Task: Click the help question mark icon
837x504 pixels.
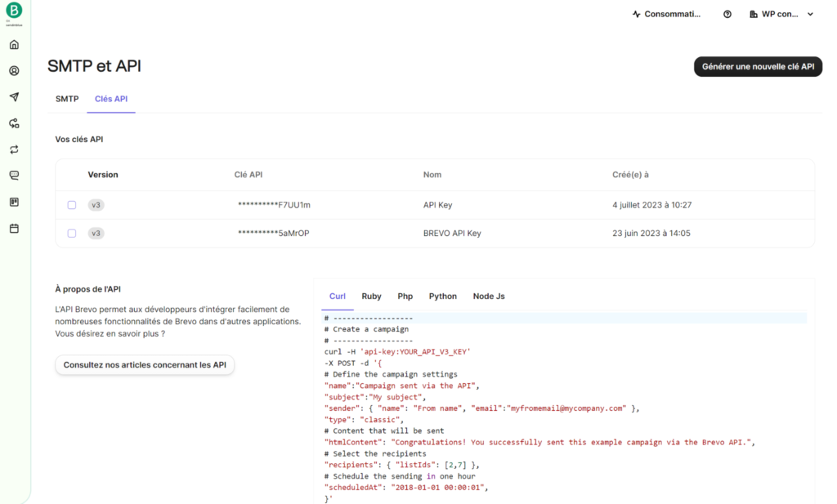Action: coord(727,15)
